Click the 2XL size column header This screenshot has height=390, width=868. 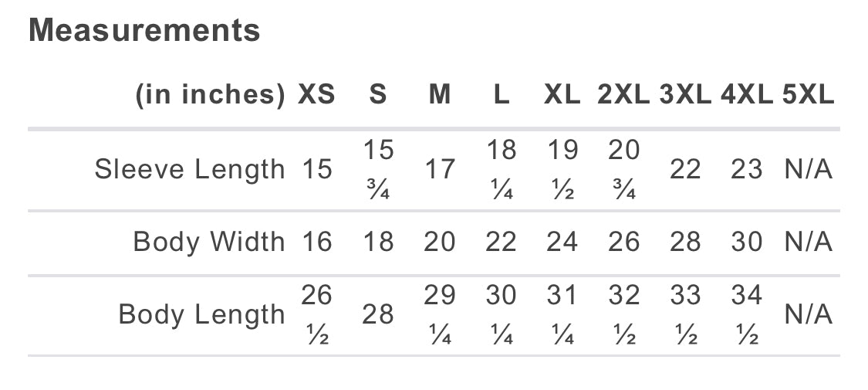tap(623, 95)
